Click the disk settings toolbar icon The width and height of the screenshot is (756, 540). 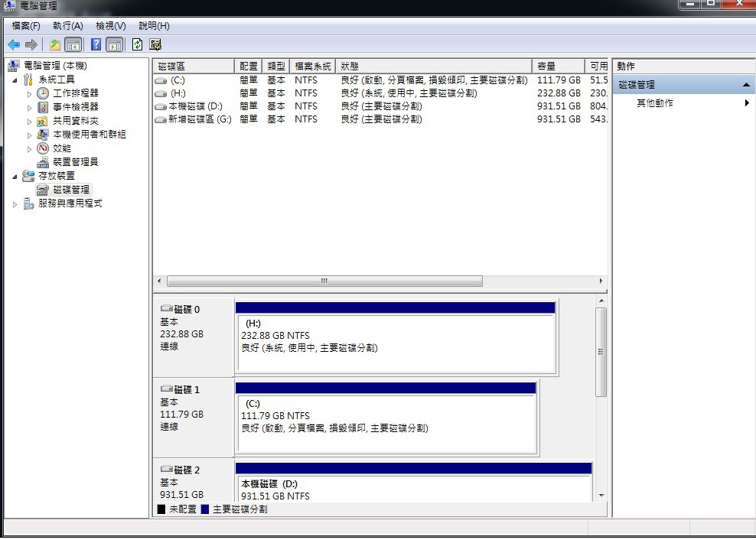tap(155, 45)
